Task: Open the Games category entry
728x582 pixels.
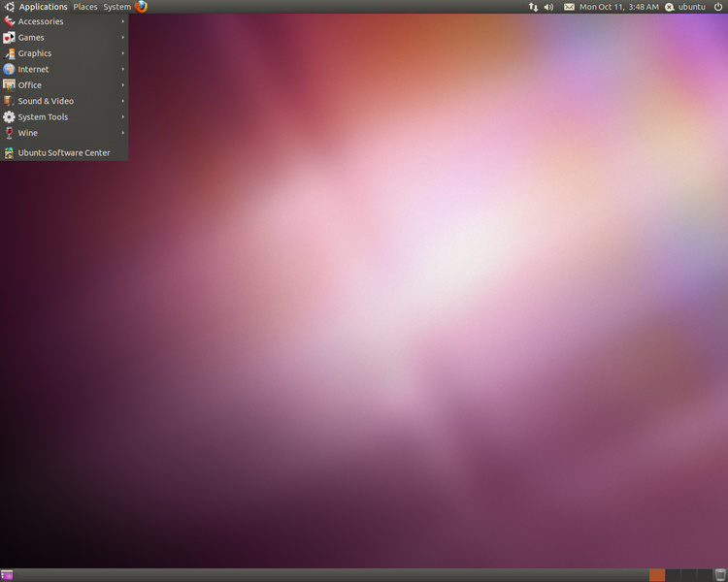Action: click(x=64, y=37)
